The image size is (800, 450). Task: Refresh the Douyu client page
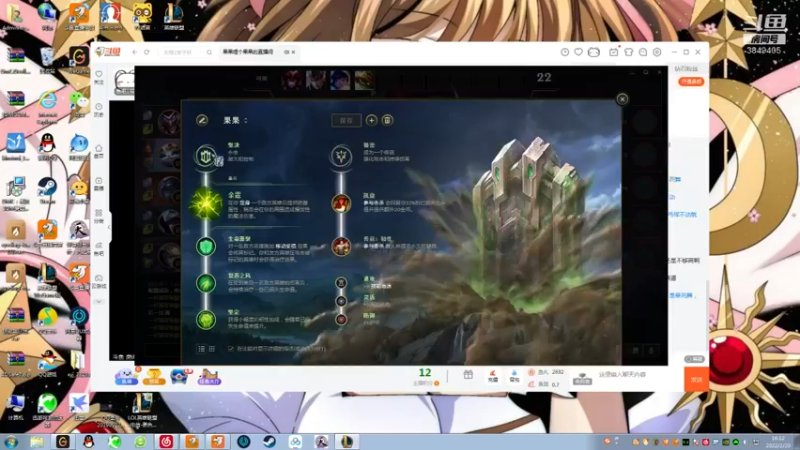coord(147,52)
